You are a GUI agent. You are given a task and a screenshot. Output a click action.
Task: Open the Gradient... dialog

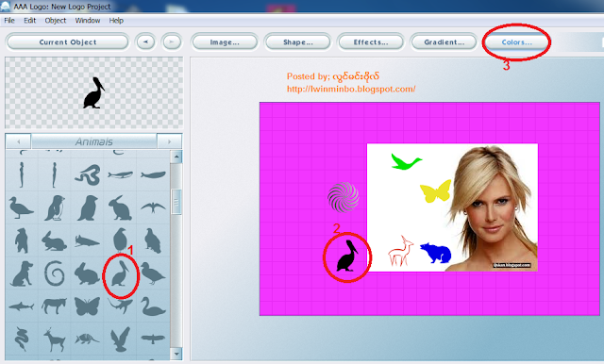(444, 41)
